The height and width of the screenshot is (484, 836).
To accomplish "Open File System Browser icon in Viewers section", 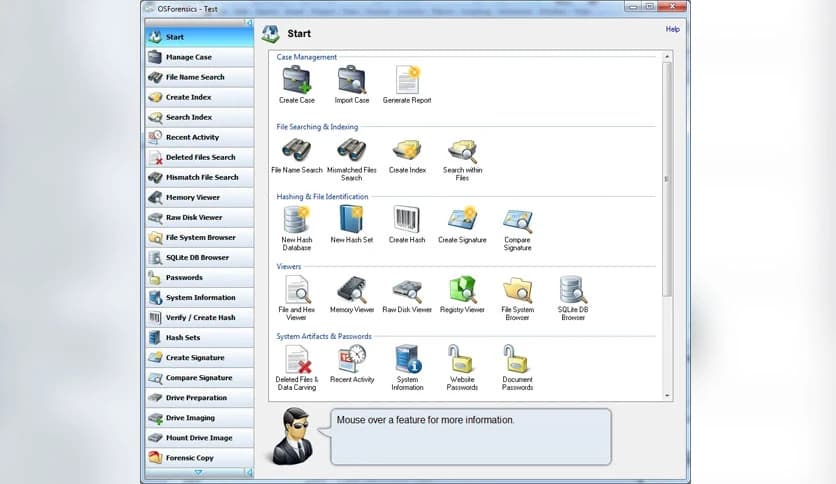I will point(517,290).
